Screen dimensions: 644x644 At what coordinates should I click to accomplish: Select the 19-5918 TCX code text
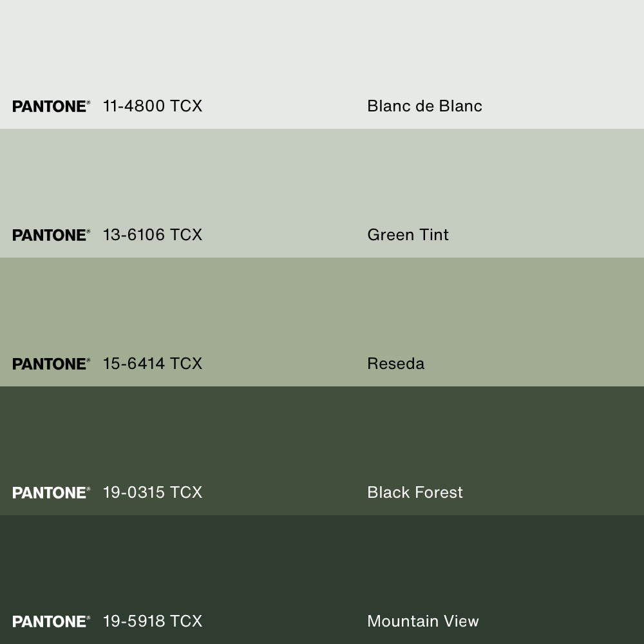tap(153, 621)
